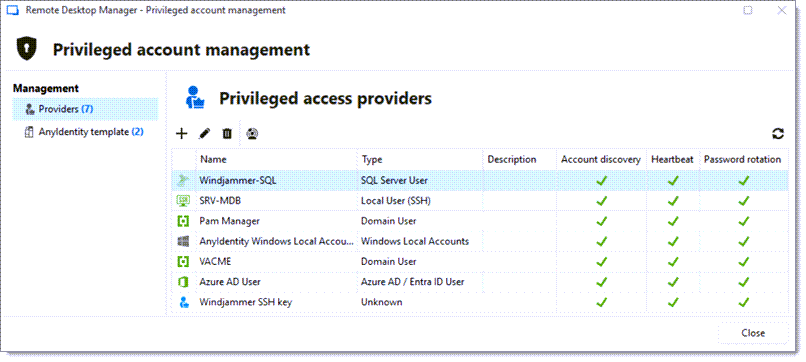Select the Windjammer SSH key provider name

pos(246,302)
